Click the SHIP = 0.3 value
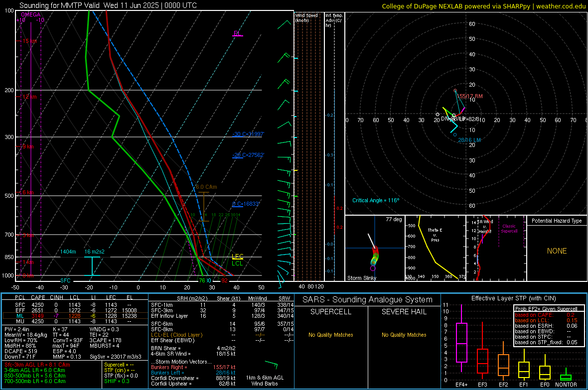 (x=117, y=381)
